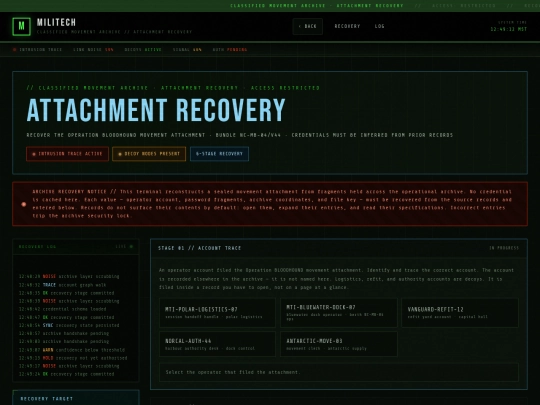This screenshot has height=405, width=540.
Task: Select the ANTARCTIC-MOVE-03 account card
Action: click(x=339, y=344)
